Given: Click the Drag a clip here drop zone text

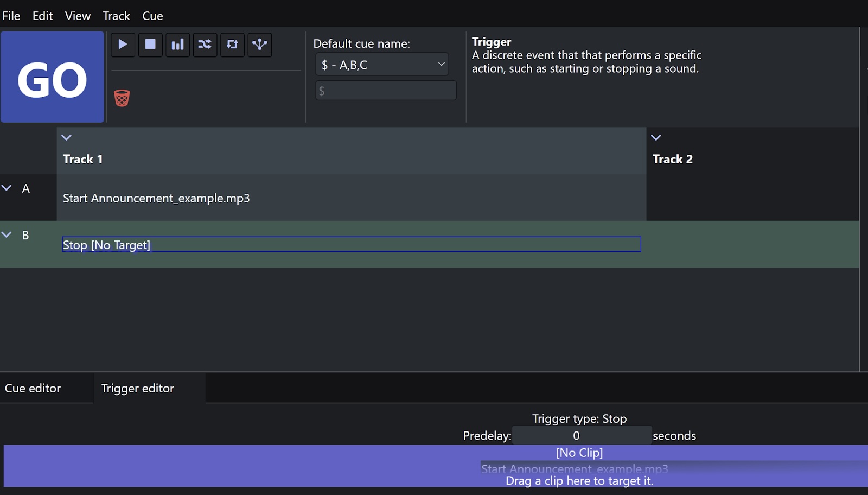Looking at the screenshot, I should tap(579, 481).
